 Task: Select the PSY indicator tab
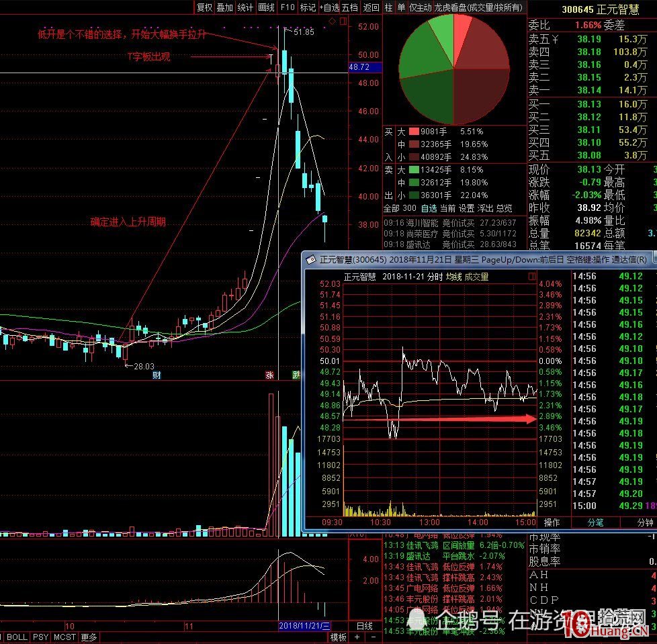pos(41,637)
